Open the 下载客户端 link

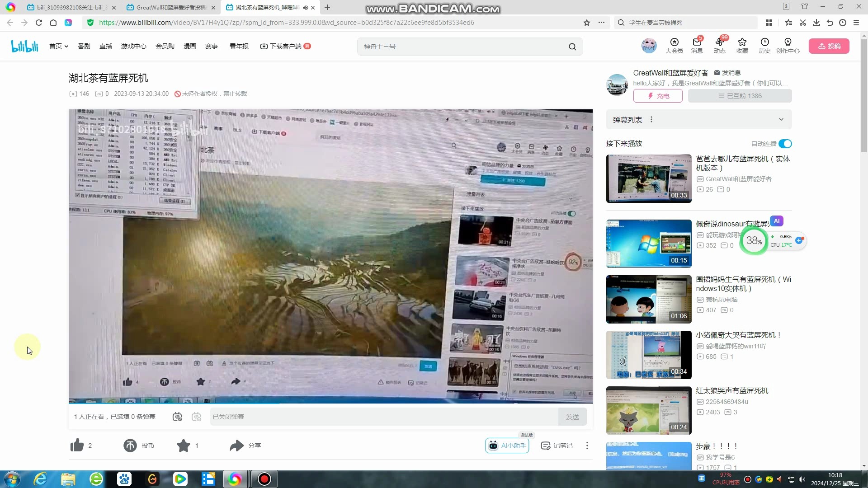[285, 46]
